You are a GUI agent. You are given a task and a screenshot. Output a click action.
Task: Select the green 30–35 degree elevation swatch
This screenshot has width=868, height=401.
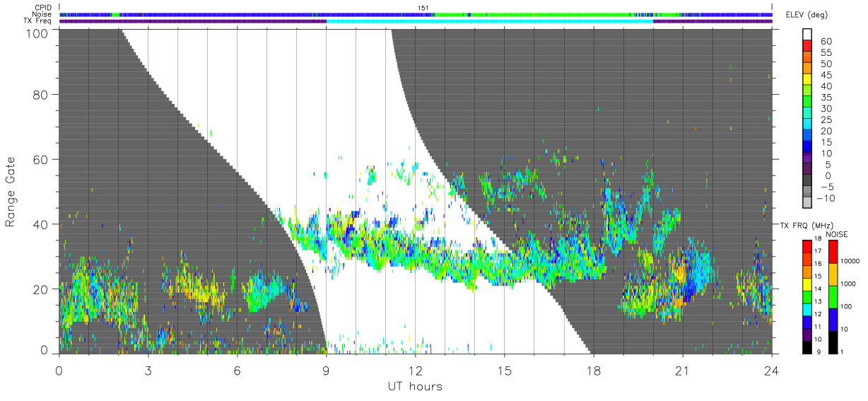pyautogui.click(x=807, y=103)
